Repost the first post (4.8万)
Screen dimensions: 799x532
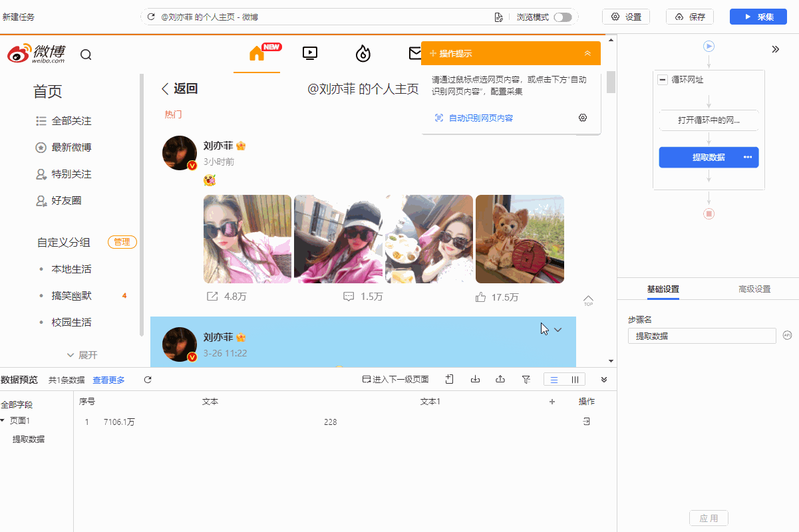coord(226,297)
